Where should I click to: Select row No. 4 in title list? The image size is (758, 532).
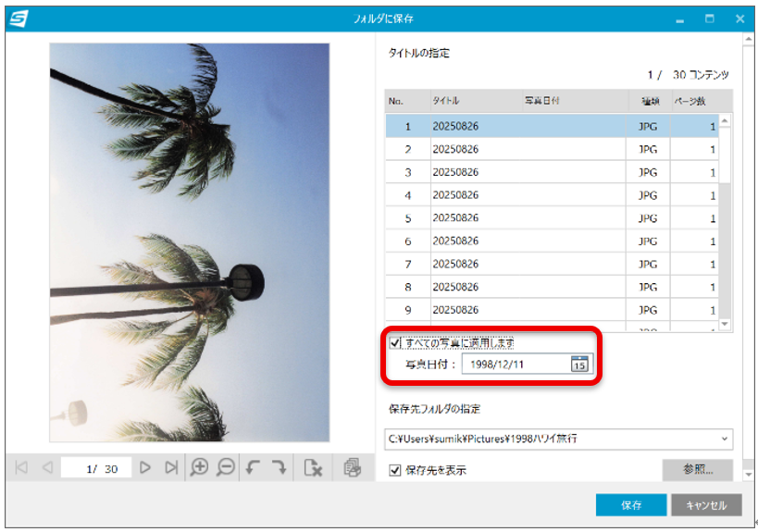[552, 195]
